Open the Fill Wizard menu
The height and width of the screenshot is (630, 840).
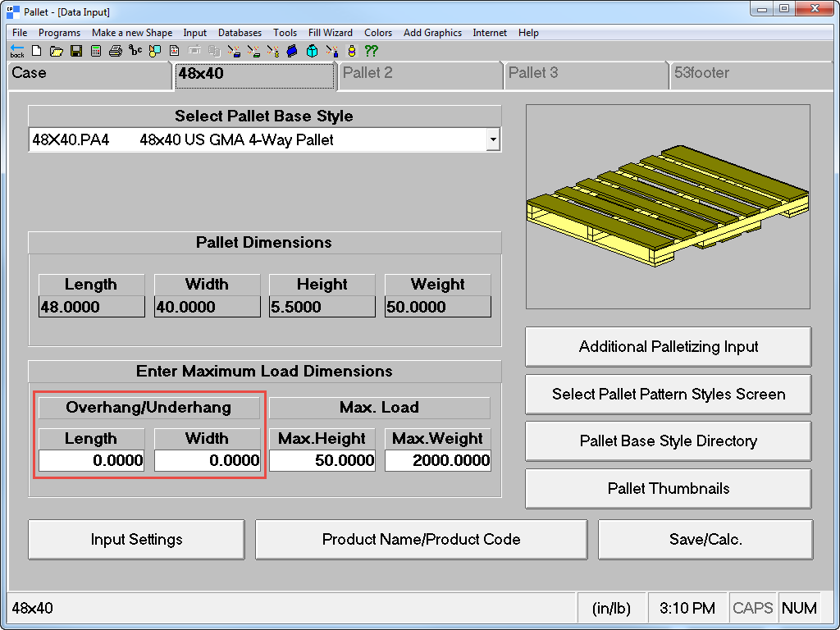pos(330,33)
